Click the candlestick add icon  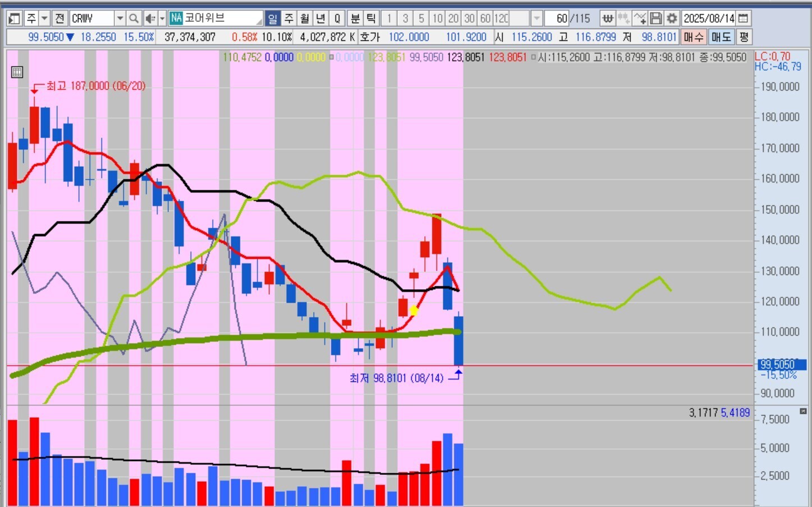[623, 19]
